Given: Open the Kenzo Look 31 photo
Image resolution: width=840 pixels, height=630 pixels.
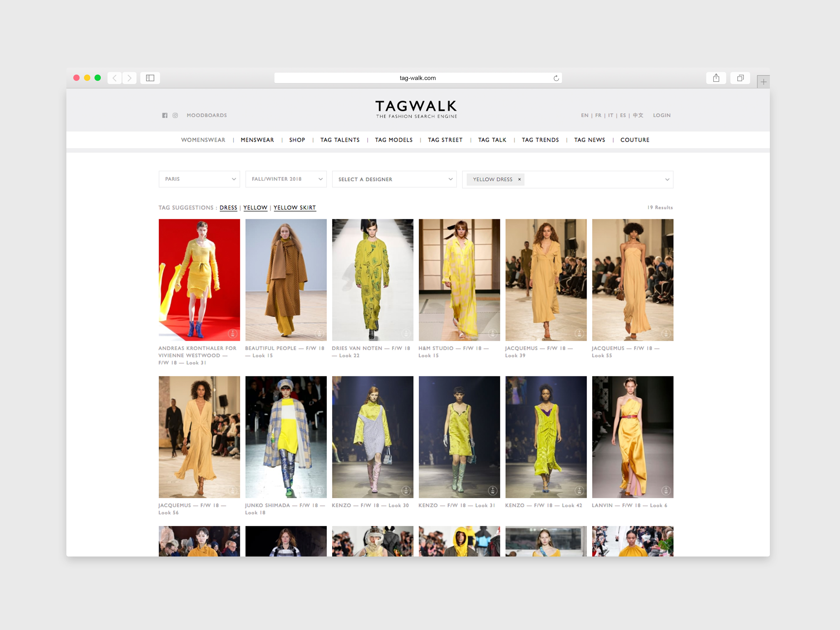Looking at the screenshot, I should [x=459, y=437].
